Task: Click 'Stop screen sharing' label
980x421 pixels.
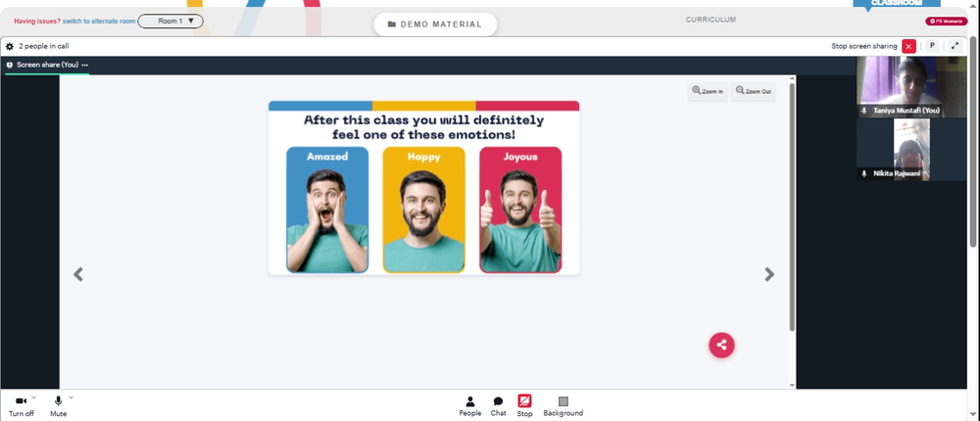Action: pos(863,46)
